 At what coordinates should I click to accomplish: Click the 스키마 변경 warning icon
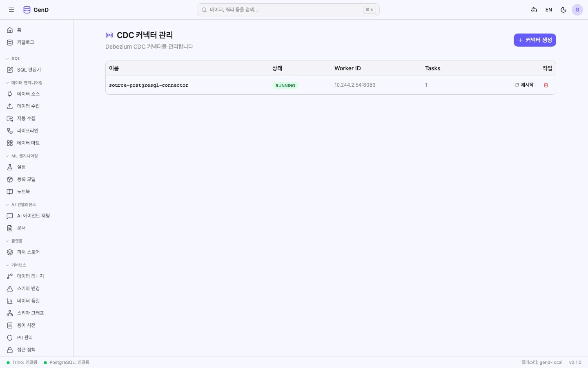(x=10, y=289)
